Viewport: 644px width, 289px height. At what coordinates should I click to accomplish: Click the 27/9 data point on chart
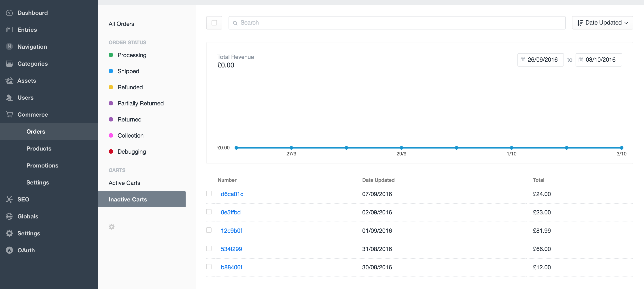(291, 148)
